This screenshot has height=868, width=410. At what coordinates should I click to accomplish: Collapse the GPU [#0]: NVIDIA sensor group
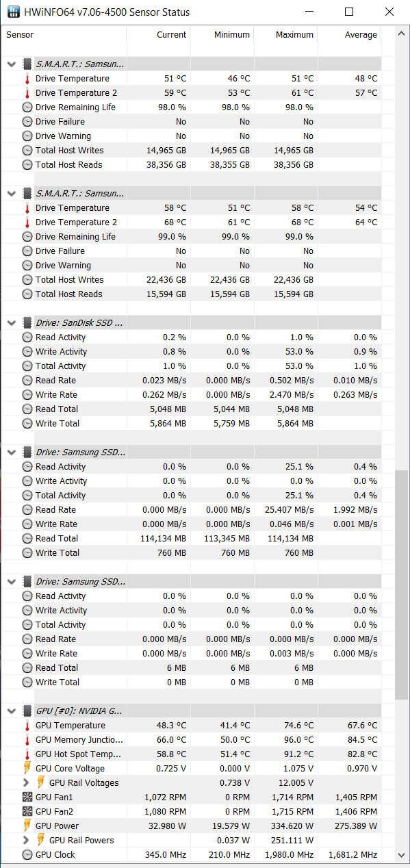[x=11, y=711]
